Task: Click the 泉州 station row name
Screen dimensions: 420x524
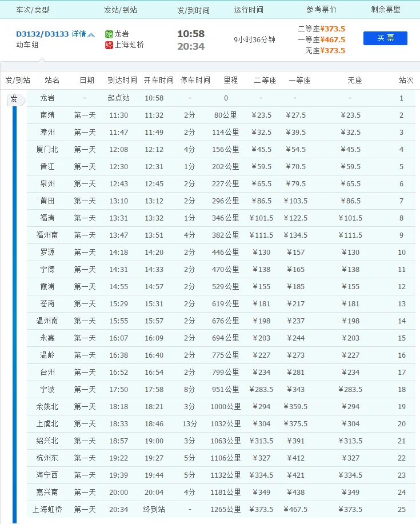Action: pos(47,183)
